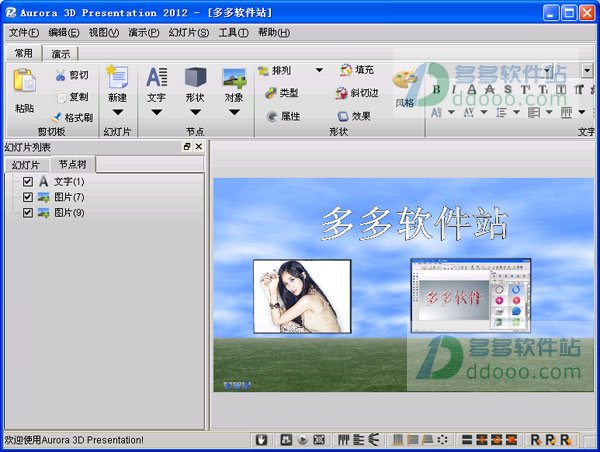
Task: Toggle strikethrough A text format
Action: (x=489, y=90)
